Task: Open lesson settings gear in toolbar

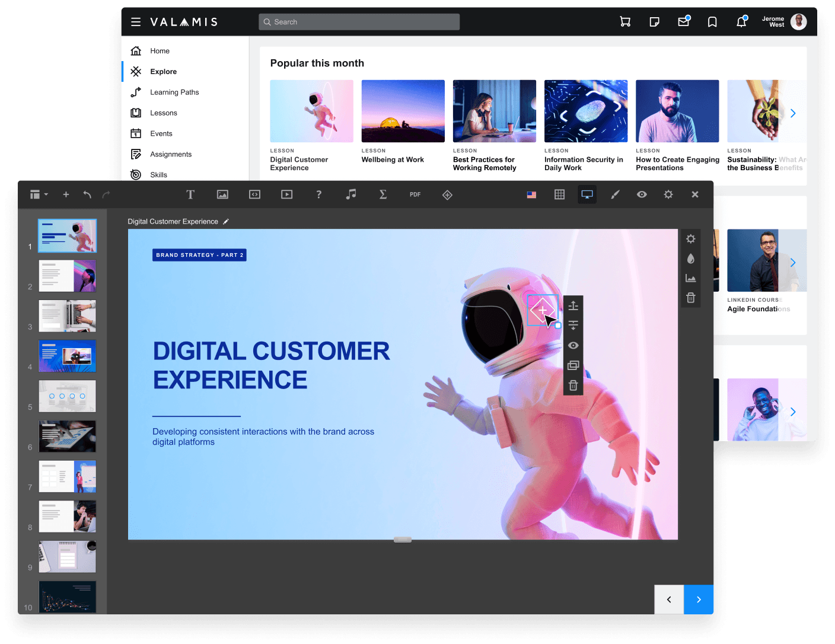Action: [x=668, y=195]
